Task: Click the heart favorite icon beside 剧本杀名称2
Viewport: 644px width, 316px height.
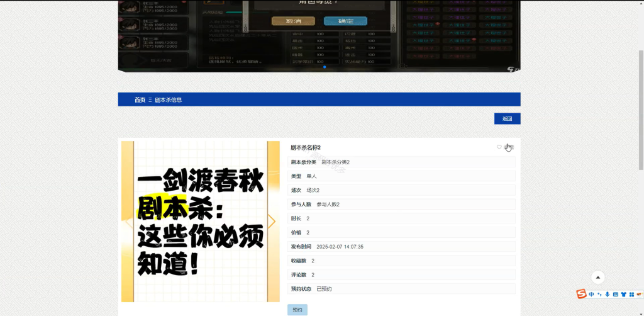Action: point(499,147)
